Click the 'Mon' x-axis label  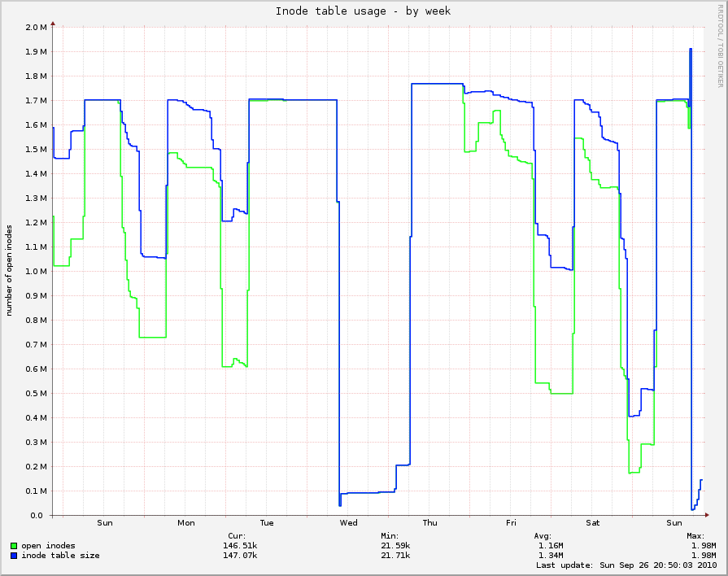tap(186, 523)
